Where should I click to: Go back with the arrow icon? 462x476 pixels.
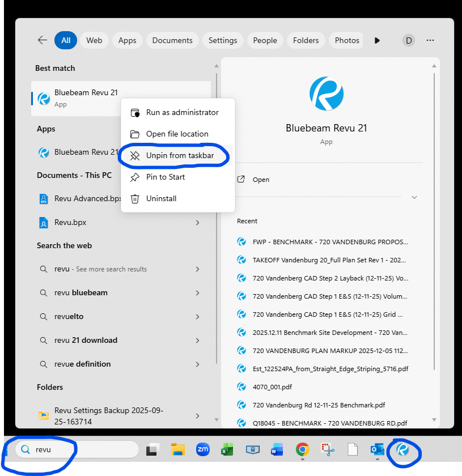[43, 40]
